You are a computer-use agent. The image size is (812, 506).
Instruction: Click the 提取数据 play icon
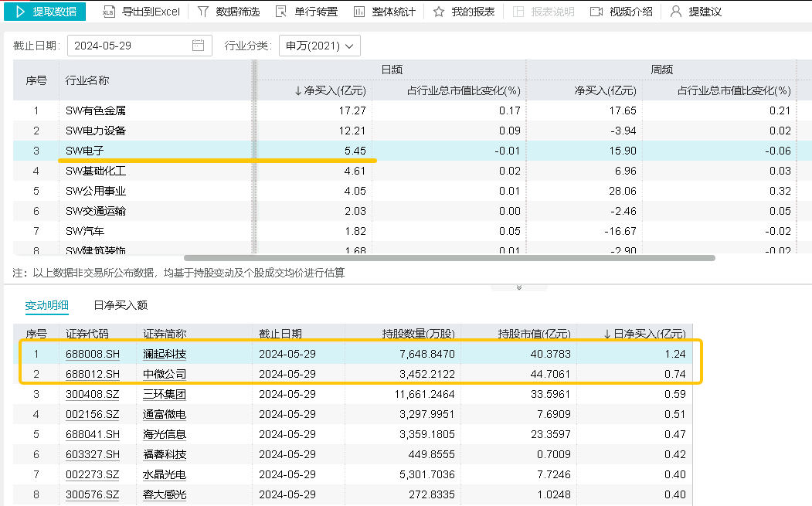coord(19,12)
